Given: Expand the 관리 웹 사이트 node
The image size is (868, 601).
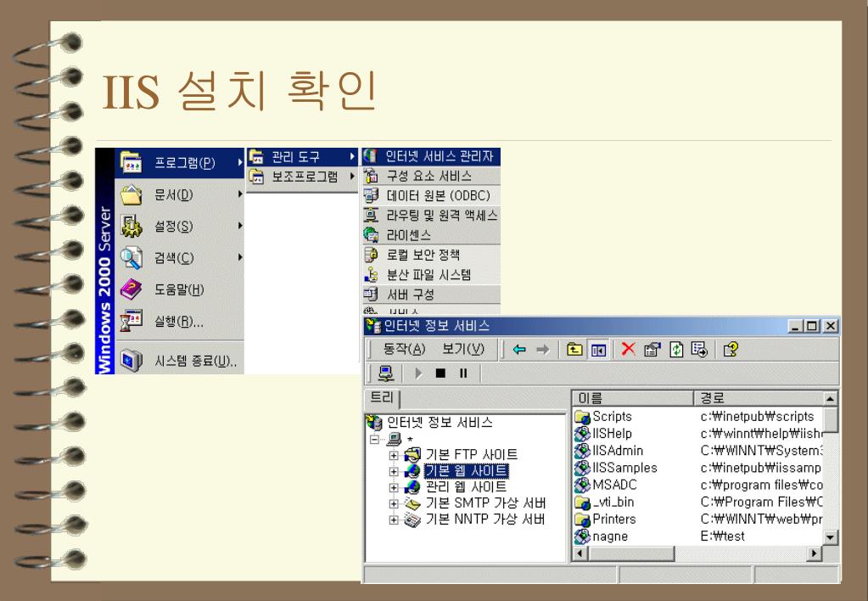Looking at the screenshot, I should click(394, 487).
